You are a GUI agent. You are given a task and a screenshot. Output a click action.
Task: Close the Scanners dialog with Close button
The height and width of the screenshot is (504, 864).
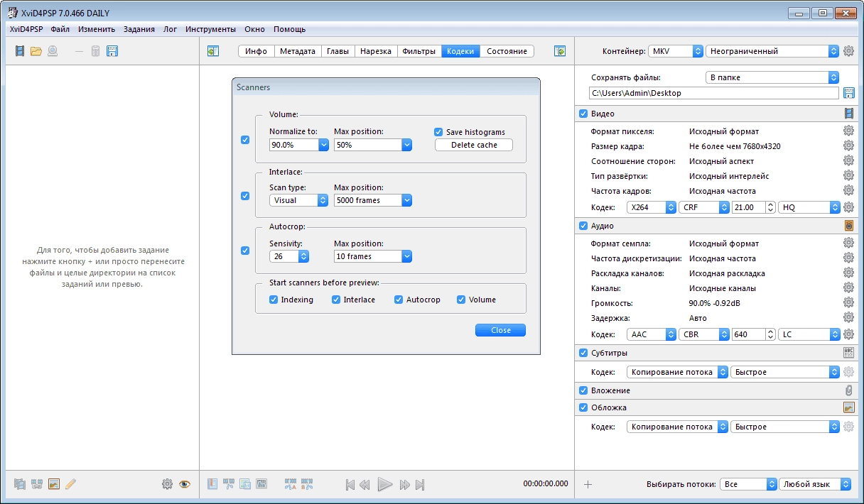tap(500, 330)
